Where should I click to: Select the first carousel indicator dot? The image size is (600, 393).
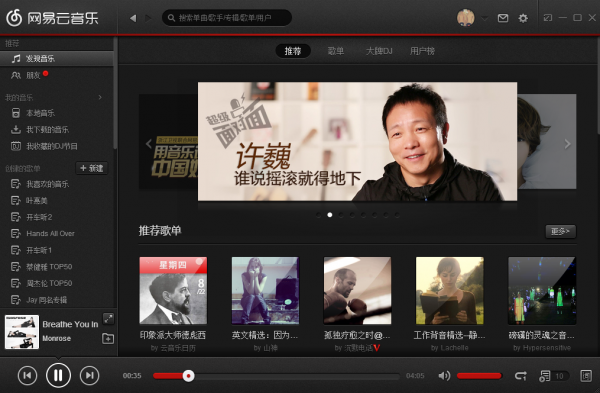[x=318, y=215]
